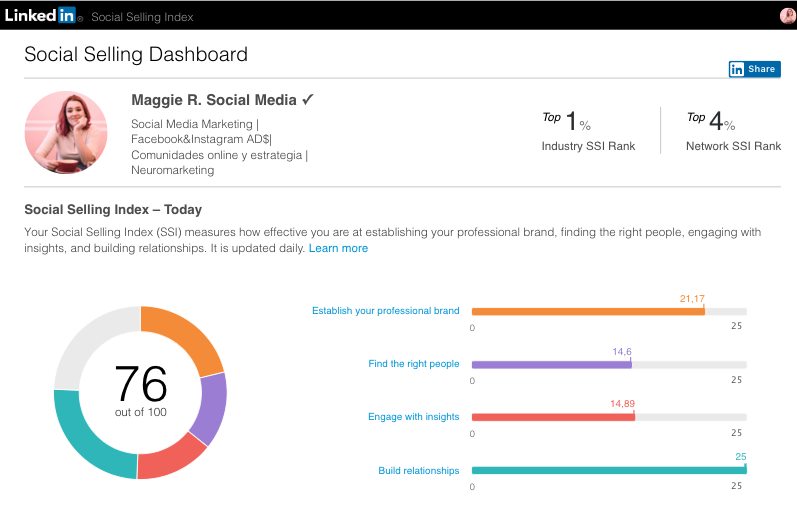Image resolution: width=797 pixels, height=515 pixels.
Task: Click the 14,89 score value
Action: coord(622,403)
